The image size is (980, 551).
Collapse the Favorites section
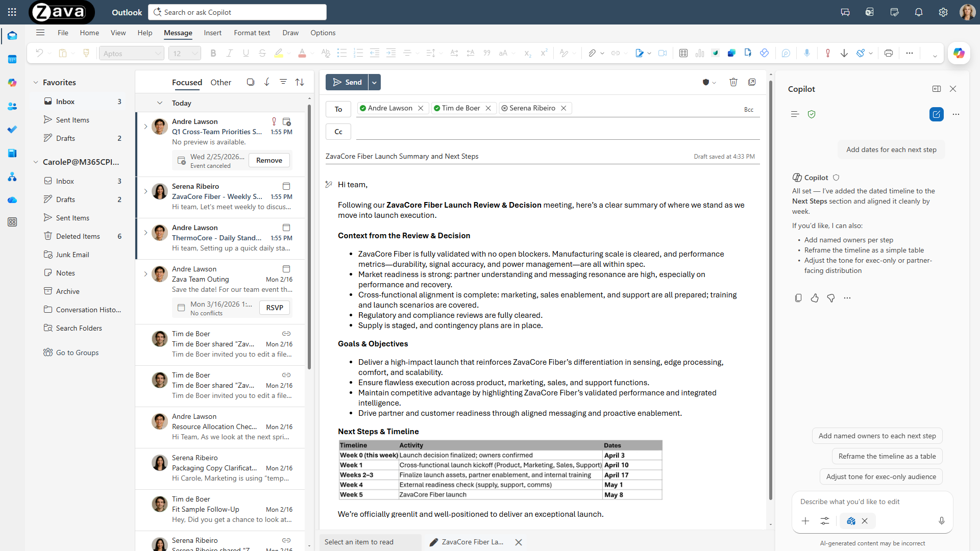(35, 82)
